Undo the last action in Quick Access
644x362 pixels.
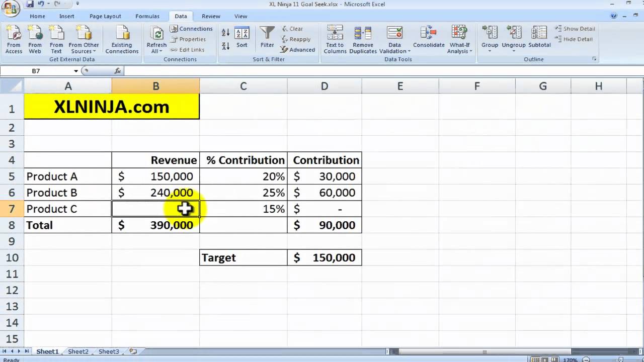(41, 4)
